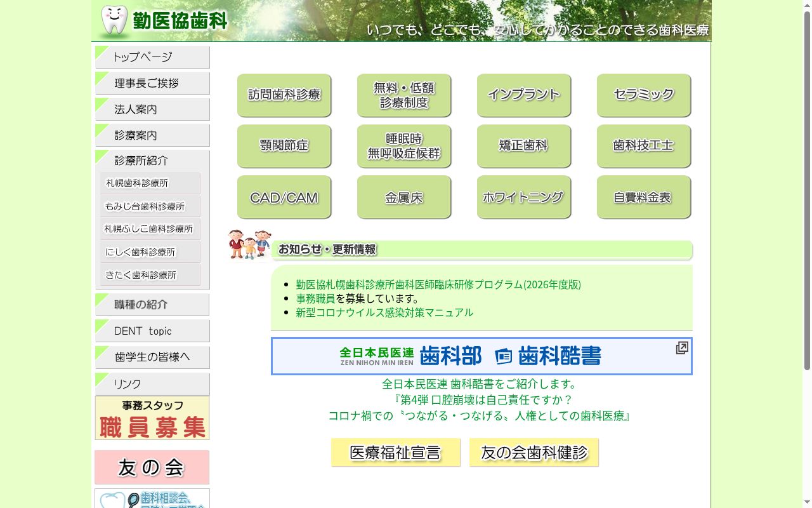Click the CAD/CAM button
The image size is (812, 508).
point(284,197)
